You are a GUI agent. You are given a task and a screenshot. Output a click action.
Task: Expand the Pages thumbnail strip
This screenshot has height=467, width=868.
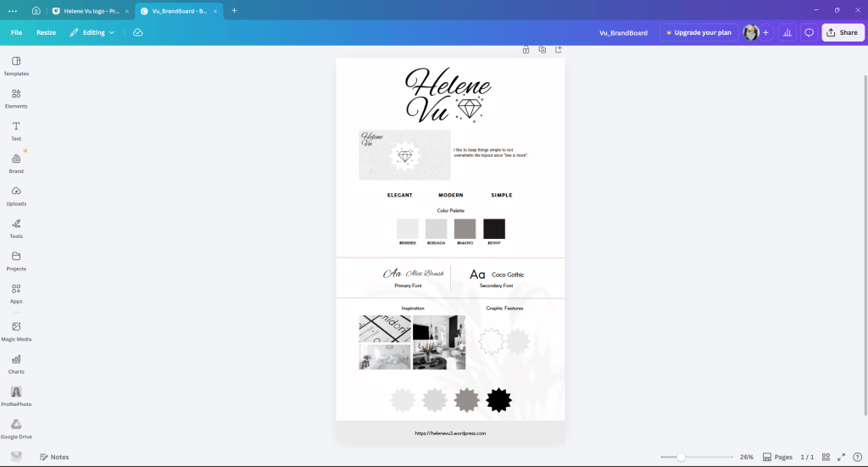(x=777, y=457)
